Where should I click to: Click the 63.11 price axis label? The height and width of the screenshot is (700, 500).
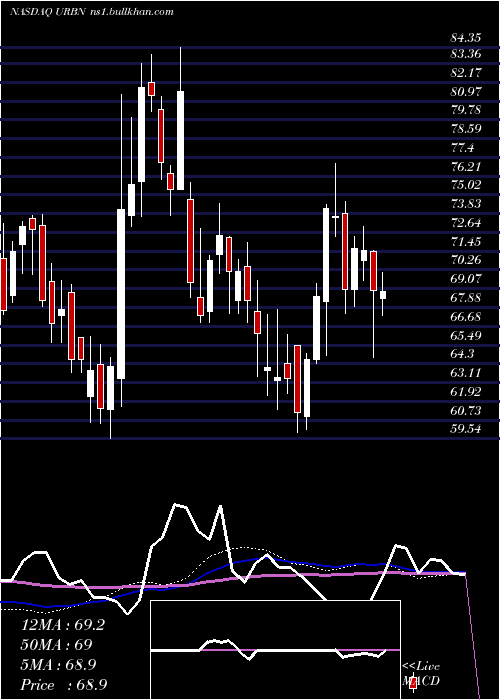pyautogui.click(x=466, y=373)
